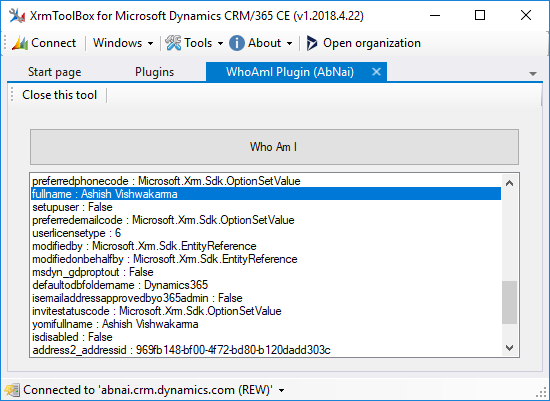The image size is (550, 401).
Task: Select the modifiedby EntityReference row
Action: click(266, 246)
